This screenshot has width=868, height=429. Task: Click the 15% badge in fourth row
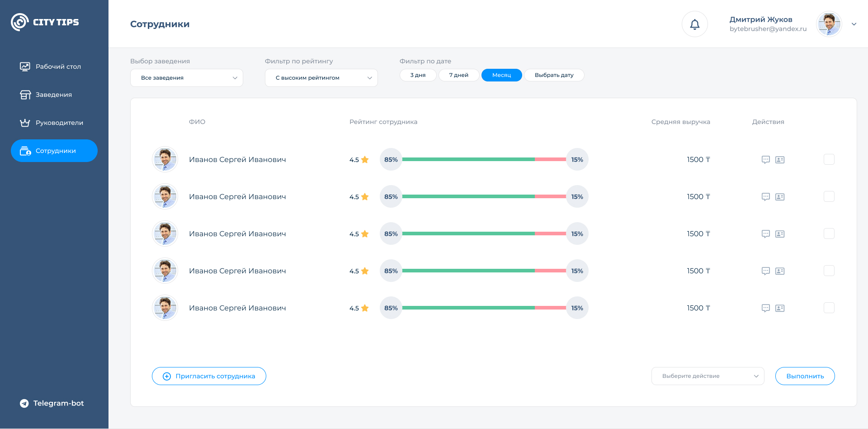pos(577,271)
